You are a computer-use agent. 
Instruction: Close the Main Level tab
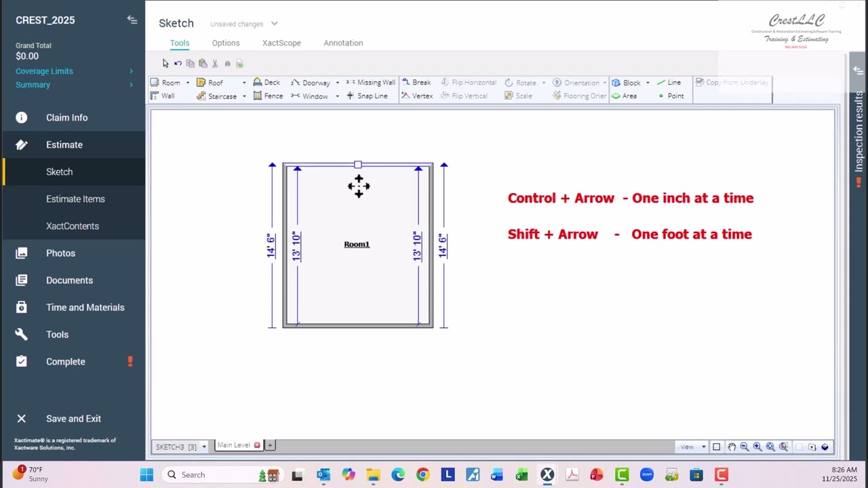coord(257,445)
